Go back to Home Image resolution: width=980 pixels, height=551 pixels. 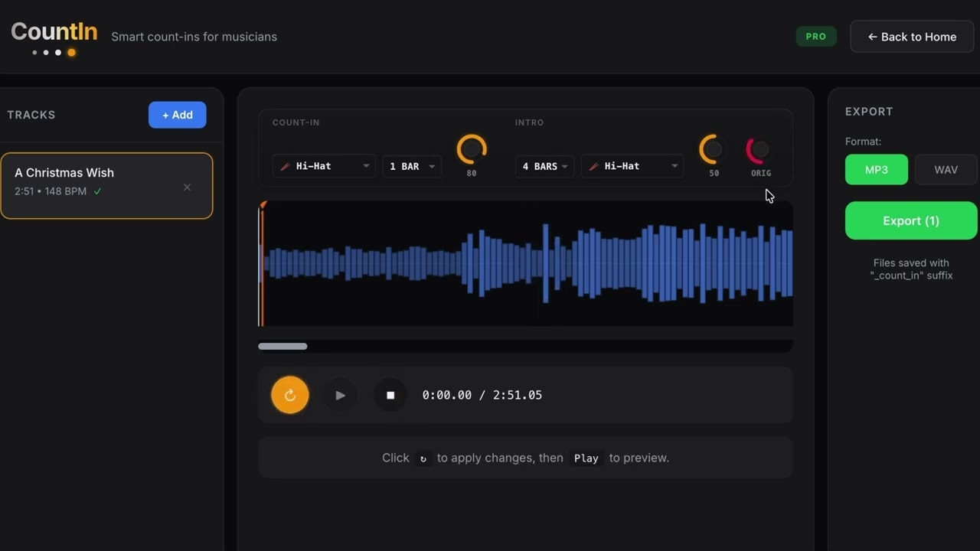coord(912,37)
